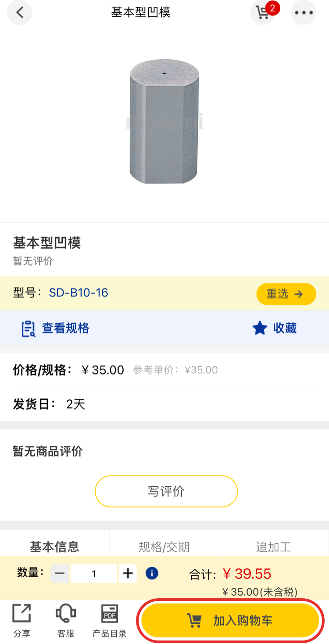Add item with 加入购物车 button
This screenshot has height=644, width=329.
(x=230, y=620)
